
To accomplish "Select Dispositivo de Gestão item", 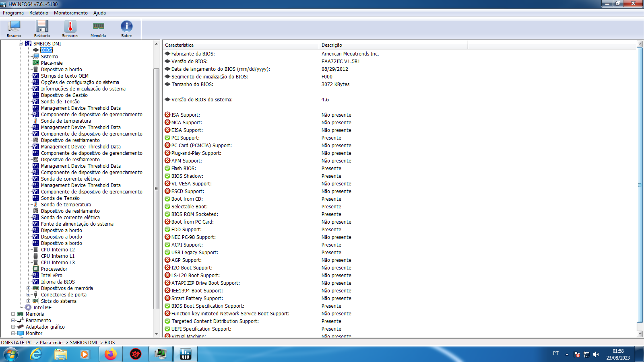I will [64, 95].
